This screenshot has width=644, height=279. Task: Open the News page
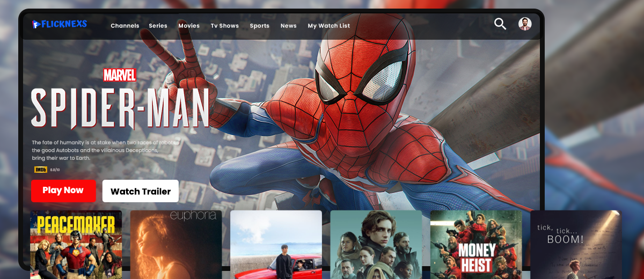(288, 26)
